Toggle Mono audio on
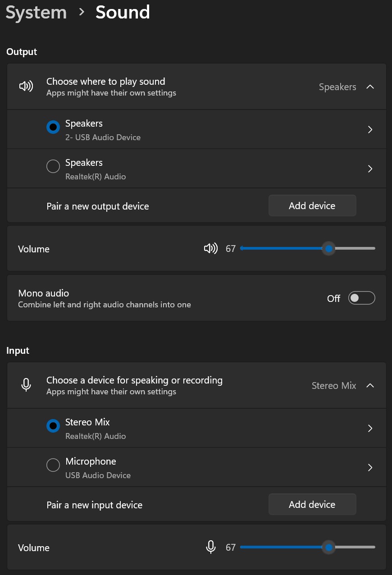Screen dimensions: 392x575 [x=361, y=298]
